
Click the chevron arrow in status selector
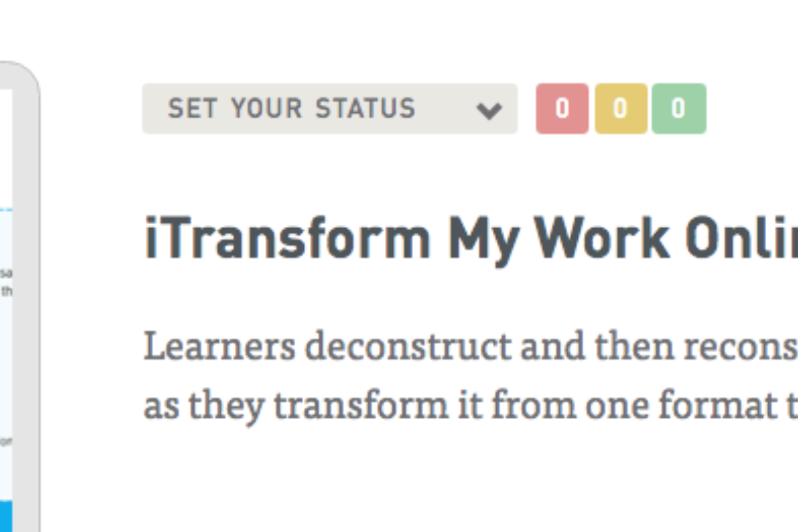[489, 110]
